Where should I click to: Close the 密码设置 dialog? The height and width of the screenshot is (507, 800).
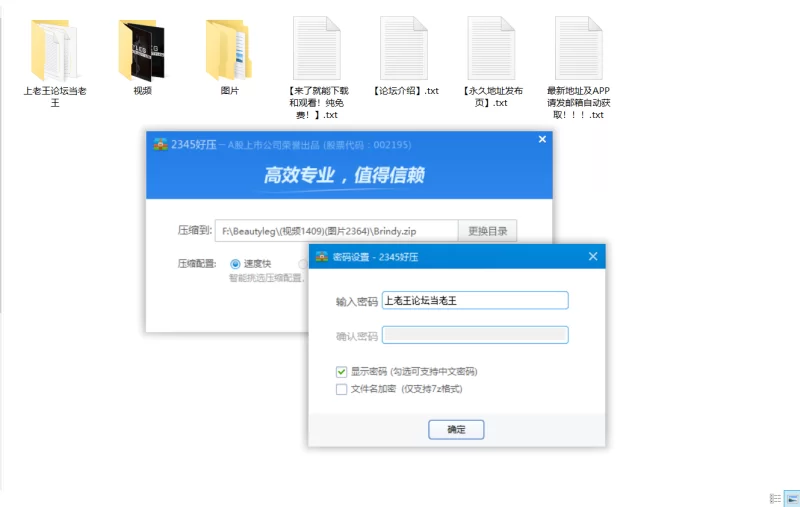(593, 257)
